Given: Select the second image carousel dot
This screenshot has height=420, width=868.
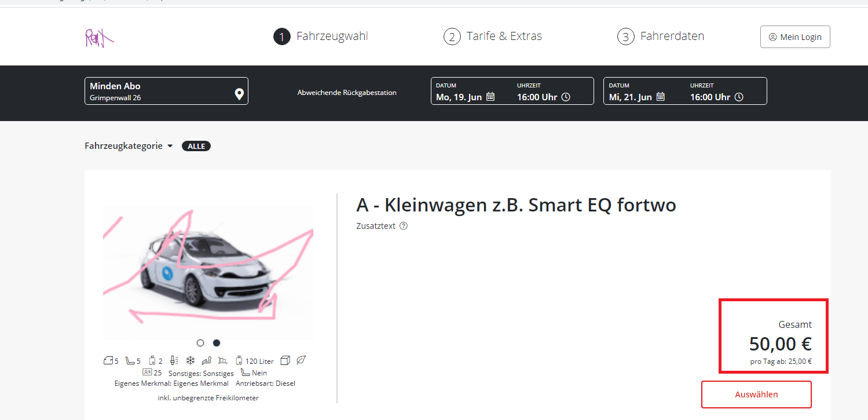Looking at the screenshot, I should tap(217, 343).
